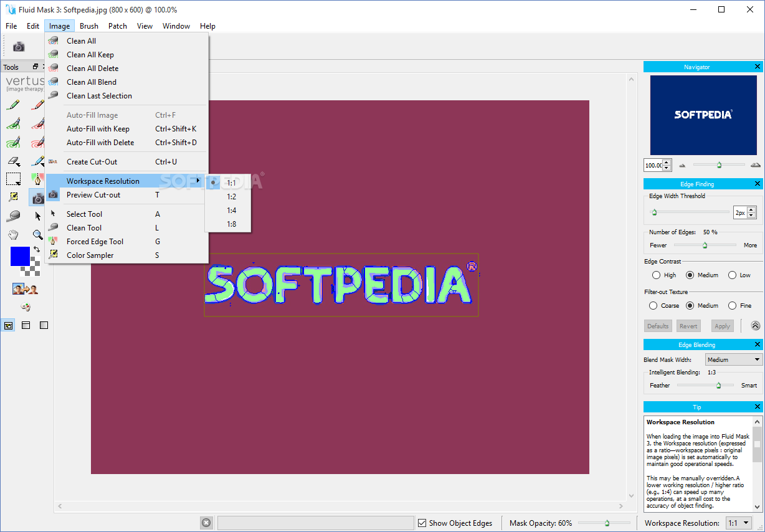The image size is (765, 532).
Task: Select the first view mode icon at Tools bottom
Action: pyautogui.click(x=8, y=325)
